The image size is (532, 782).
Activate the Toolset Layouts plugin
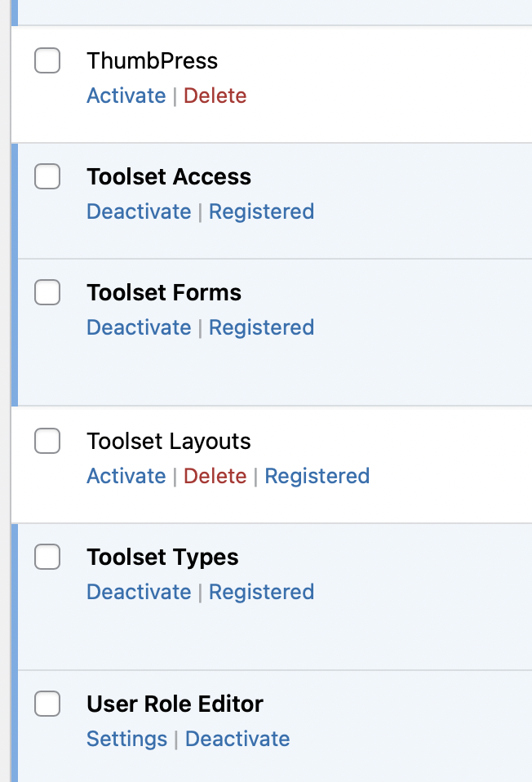pos(126,476)
